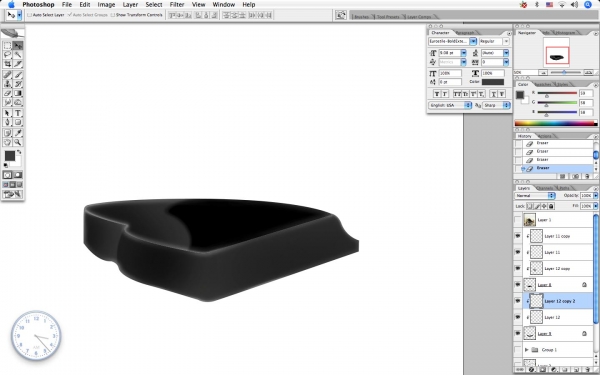Select the Type tool

point(18,113)
